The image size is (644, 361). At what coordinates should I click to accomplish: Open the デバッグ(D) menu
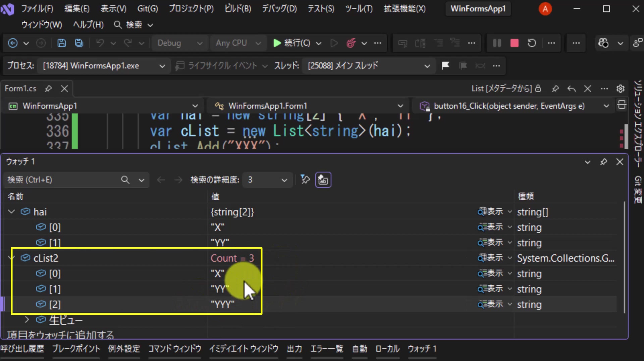pos(279,9)
